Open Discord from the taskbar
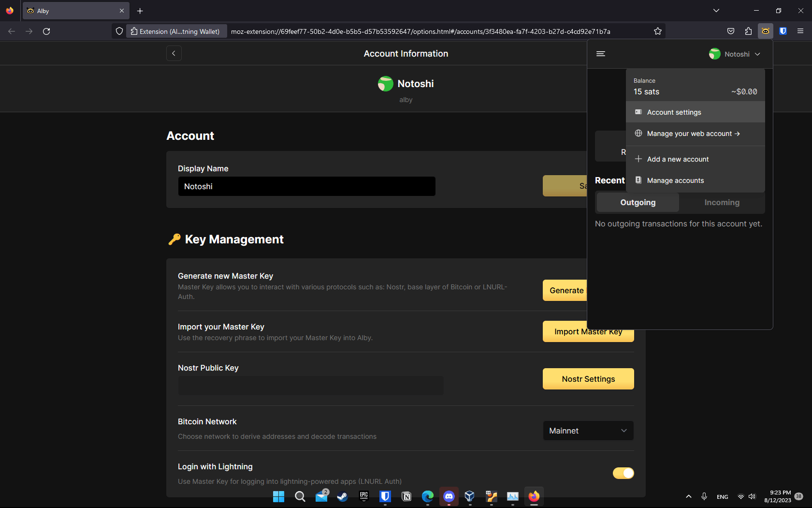Image resolution: width=812 pixels, height=508 pixels. (x=449, y=496)
